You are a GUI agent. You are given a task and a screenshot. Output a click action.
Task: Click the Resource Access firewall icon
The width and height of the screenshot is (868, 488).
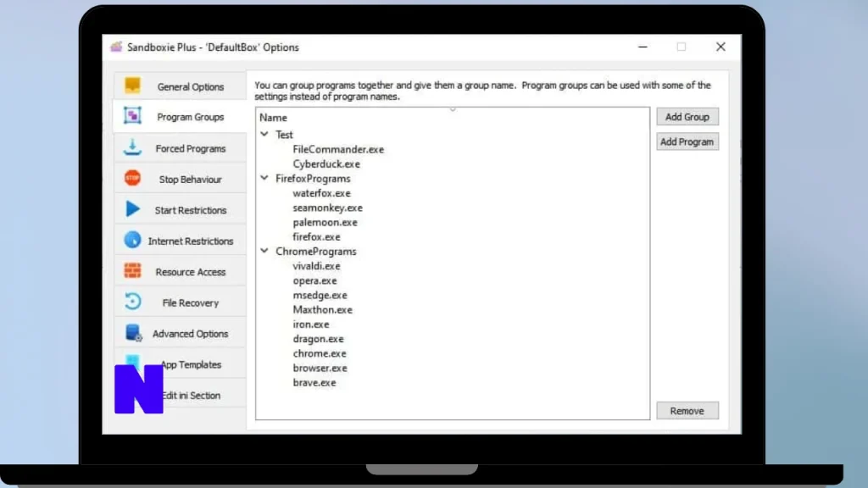click(132, 270)
